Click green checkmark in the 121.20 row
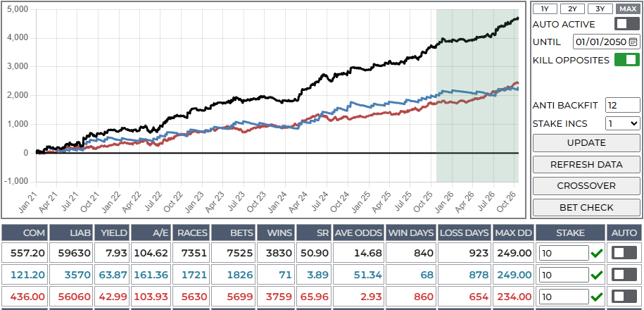The width and height of the screenshot is (644, 310). 597,275
